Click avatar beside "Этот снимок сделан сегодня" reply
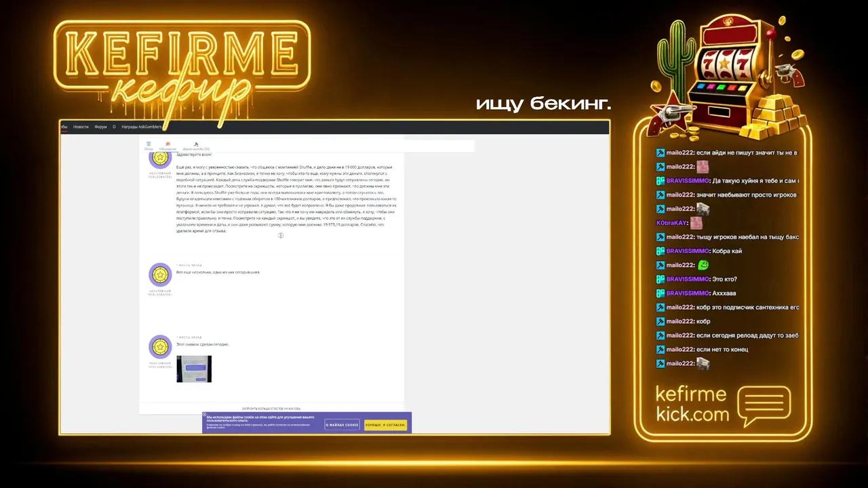868x488 pixels. pos(160,347)
